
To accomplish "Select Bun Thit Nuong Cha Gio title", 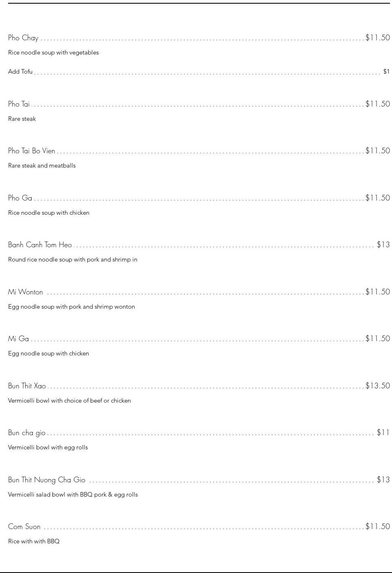I will click(x=47, y=480).
